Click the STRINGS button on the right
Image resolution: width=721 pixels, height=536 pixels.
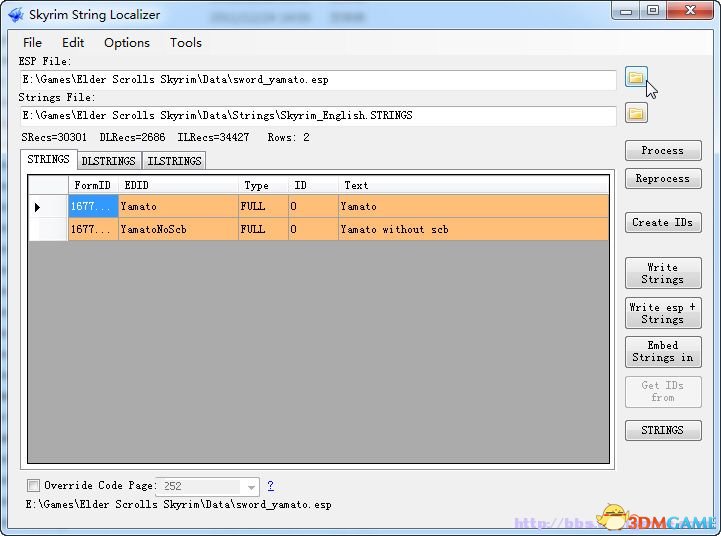pyautogui.click(x=663, y=430)
